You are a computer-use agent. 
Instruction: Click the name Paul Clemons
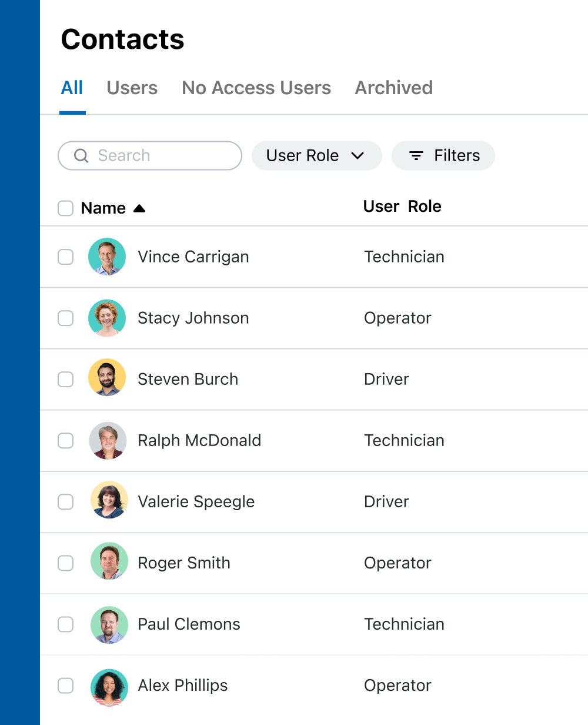coord(189,624)
